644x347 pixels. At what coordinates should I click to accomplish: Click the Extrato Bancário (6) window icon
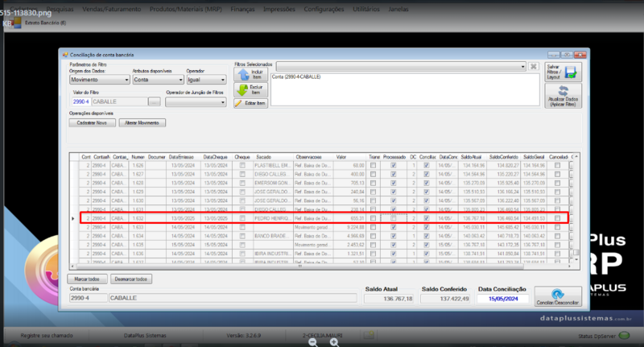[17, 23]
